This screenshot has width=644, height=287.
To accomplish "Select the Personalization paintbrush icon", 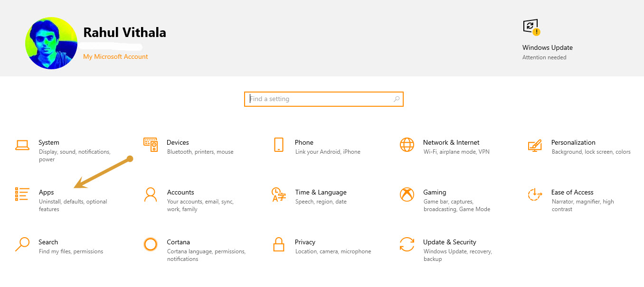I will 535,145.
